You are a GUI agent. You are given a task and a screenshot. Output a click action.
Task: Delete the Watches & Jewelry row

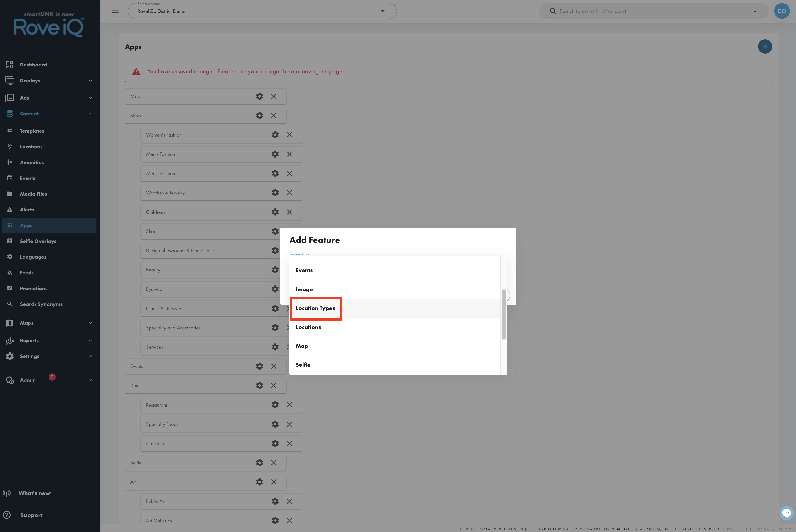[x=289, y=193]
